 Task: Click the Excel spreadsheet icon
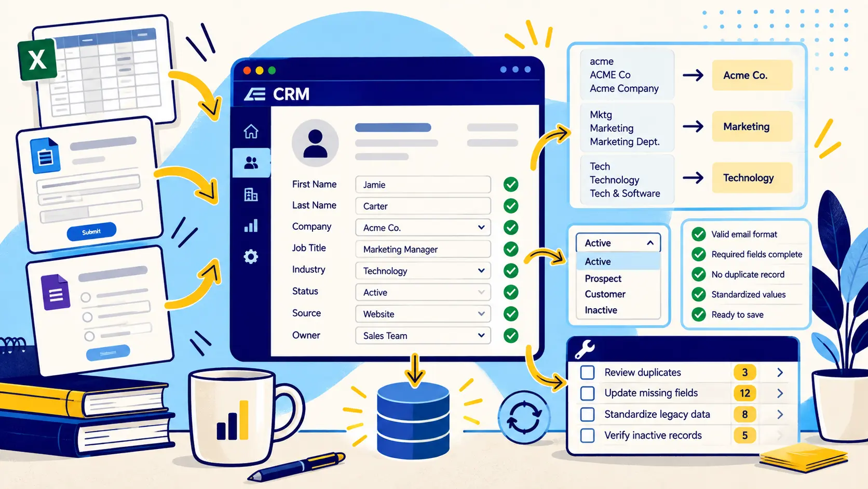(x=37, y=60)
